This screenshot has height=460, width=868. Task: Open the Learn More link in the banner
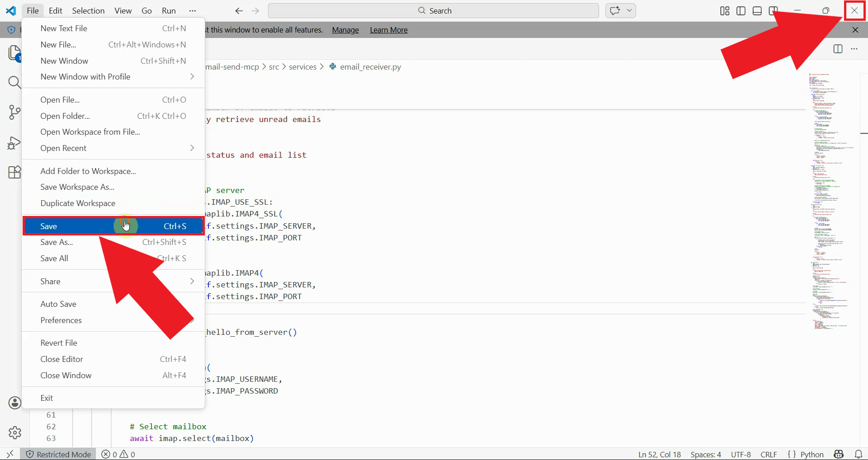click(x=388, y=30)
